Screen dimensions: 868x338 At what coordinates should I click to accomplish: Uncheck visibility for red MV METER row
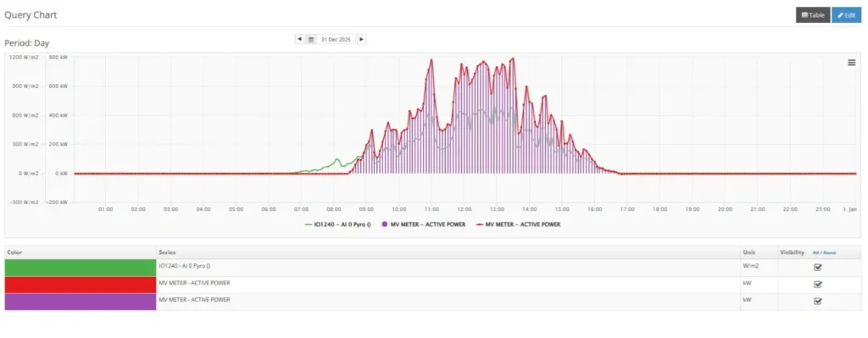click(818, 285)
